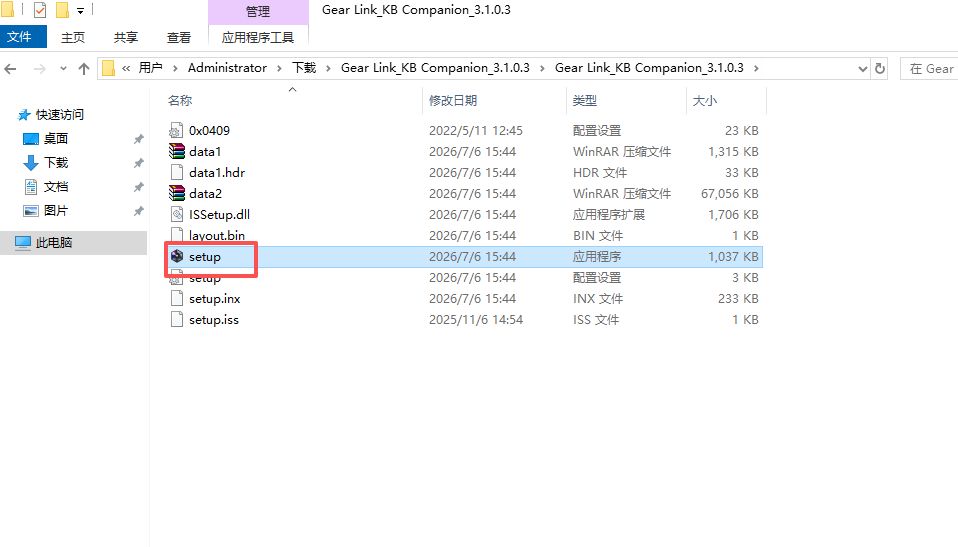Open the quick access toolbar customize dropdown
The height and width of the screenshot is (547, 958).
[80, 10]
